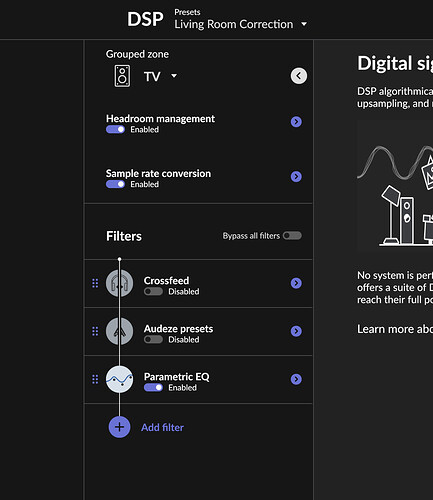Click the Crossfeed label text

click(166, 280)
